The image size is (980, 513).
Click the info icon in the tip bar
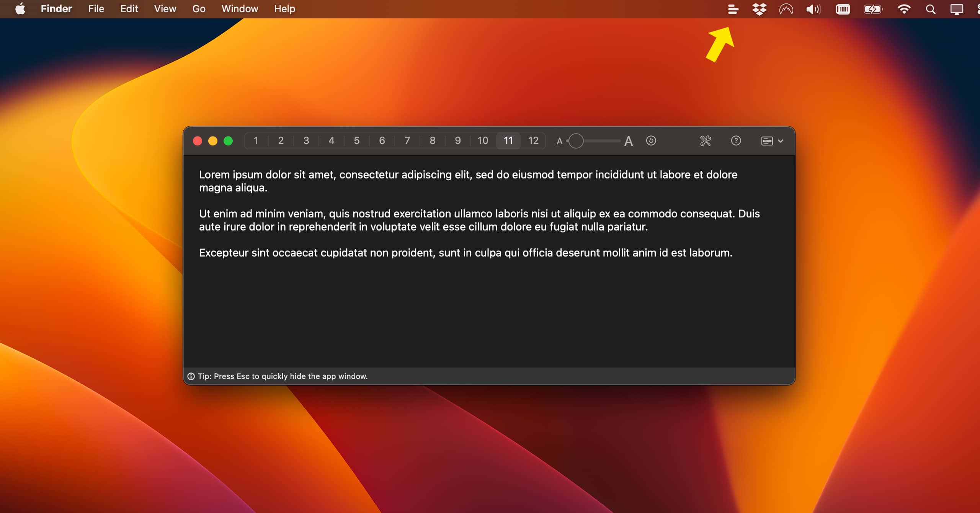point(191,376)
